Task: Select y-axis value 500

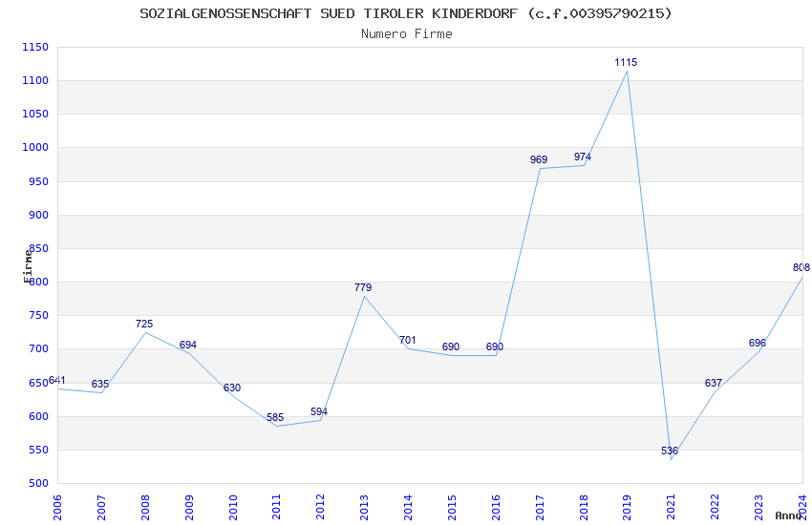Action: [39, 484]
